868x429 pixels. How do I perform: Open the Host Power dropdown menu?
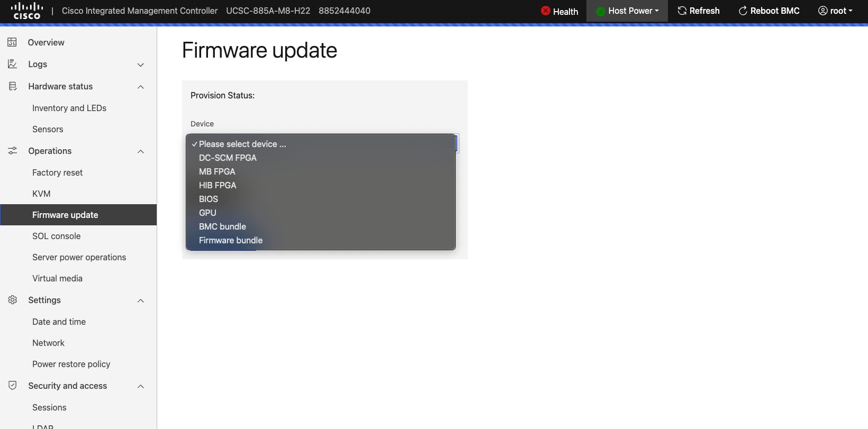click(x=627, y=11)
